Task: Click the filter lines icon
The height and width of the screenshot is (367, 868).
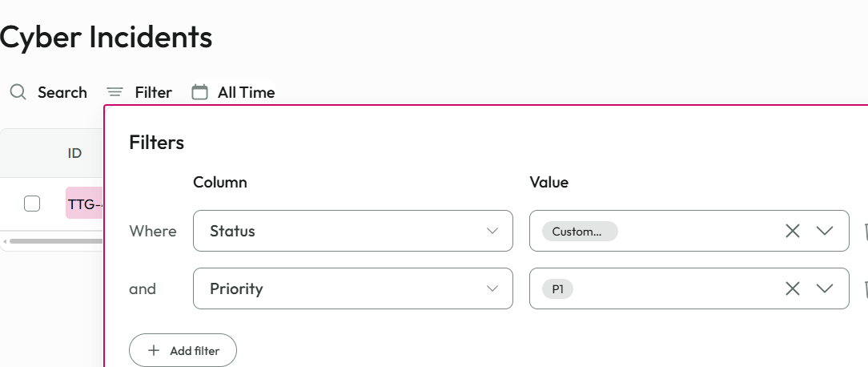Action: pyautogui.click(x=115, y=92)
